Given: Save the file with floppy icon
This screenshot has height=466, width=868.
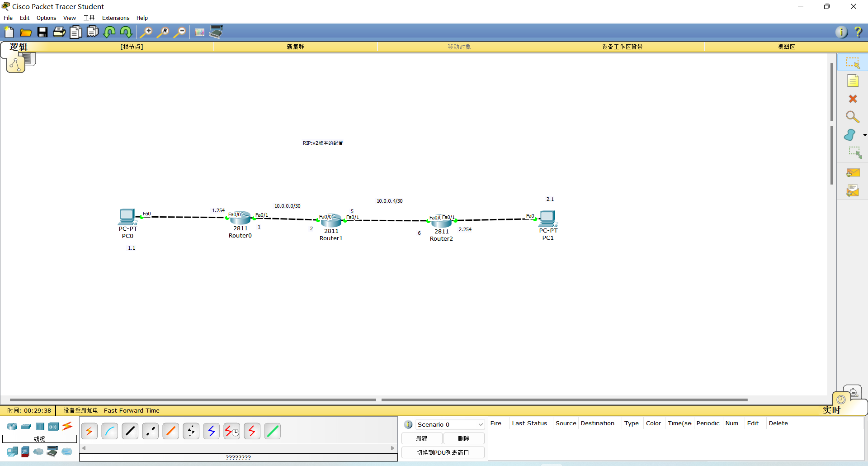Looking at the screenshot, I should 42,32.
